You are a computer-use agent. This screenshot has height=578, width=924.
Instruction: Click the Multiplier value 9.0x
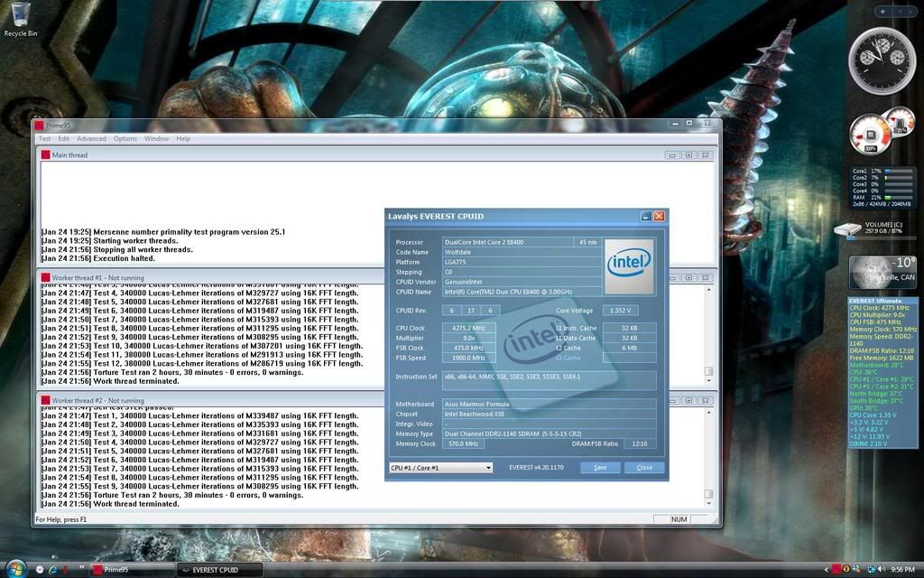point(469,338)
